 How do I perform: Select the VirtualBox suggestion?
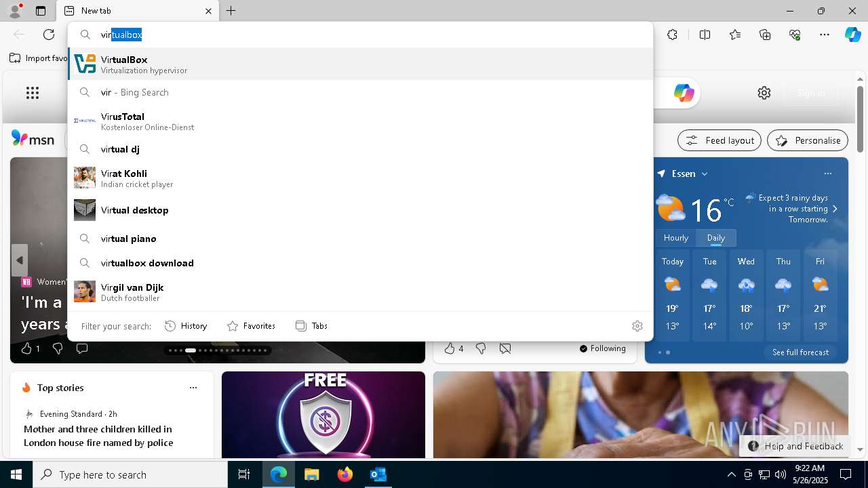coord(360,64)
